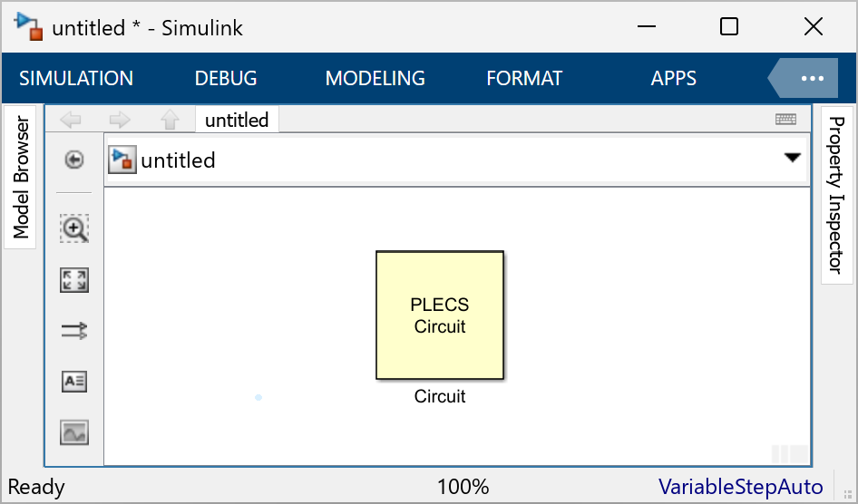Click the sample time arrows icon
This screenshot has width=858, height=504.
coord(74,331)
